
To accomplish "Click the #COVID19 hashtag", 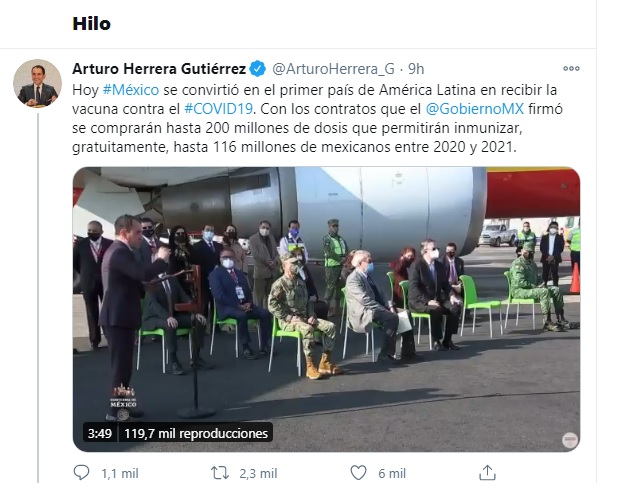I will click(x=219, y=109).
